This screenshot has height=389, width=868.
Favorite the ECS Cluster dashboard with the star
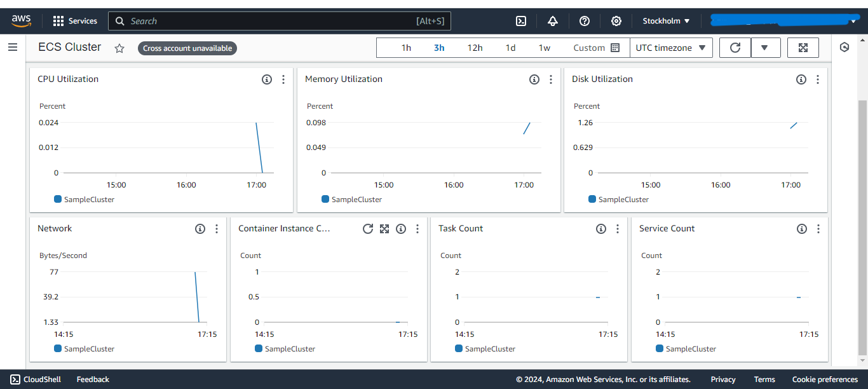(x=119, y=48)
